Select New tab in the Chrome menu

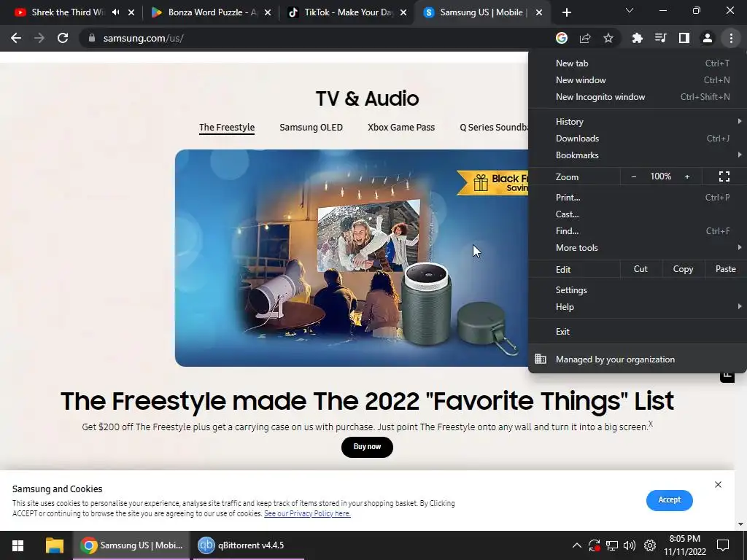tap(638, 63)
